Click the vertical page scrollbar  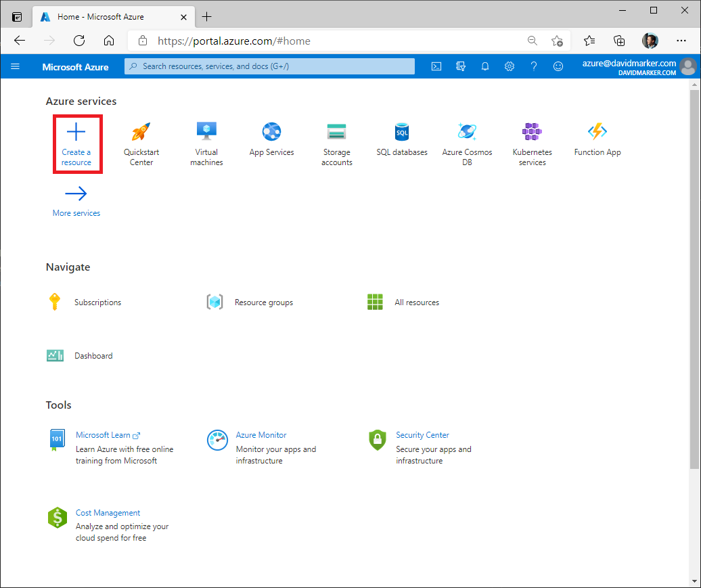(694, 279)
